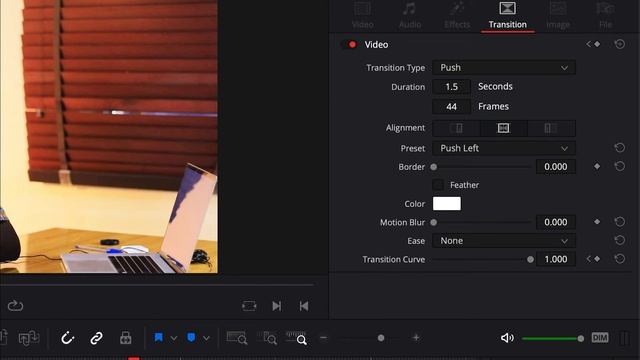Enable the Feather checkbox
The height and width of the screenshot is (360, 640).
[x=438, y=185]
